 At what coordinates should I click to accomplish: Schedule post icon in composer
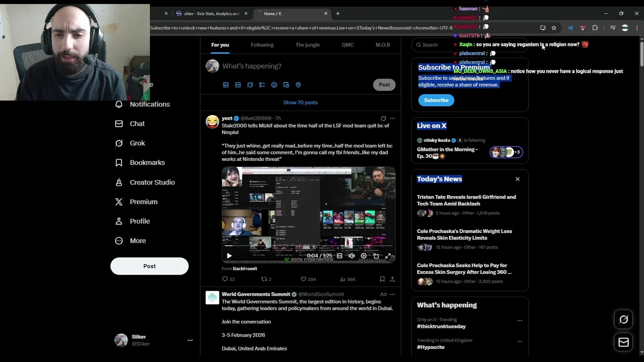tap(286, 85)
